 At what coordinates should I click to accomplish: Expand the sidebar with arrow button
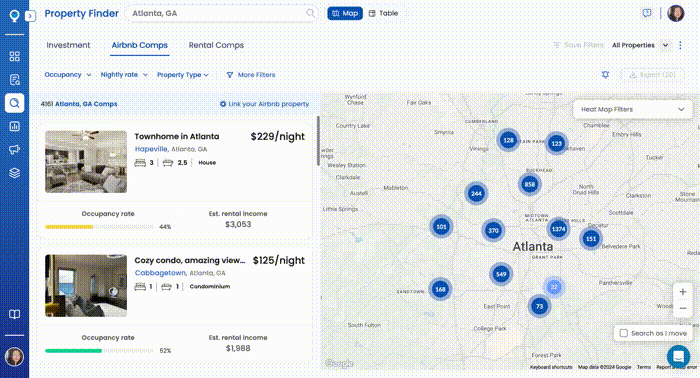pyautogui.click(x=30, y=16)
